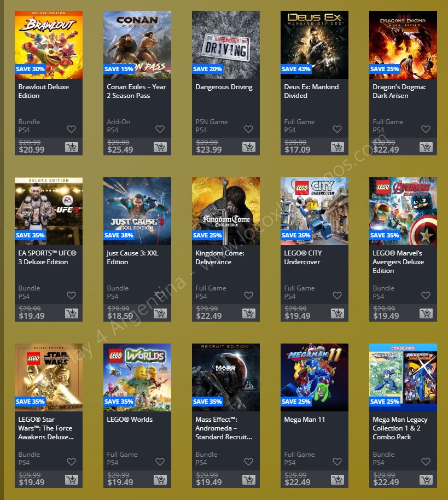Add Kingdom Come: Deliverance to cart
Image resolution: width=448 pixels, height=500 pixels.
point(249,313)
